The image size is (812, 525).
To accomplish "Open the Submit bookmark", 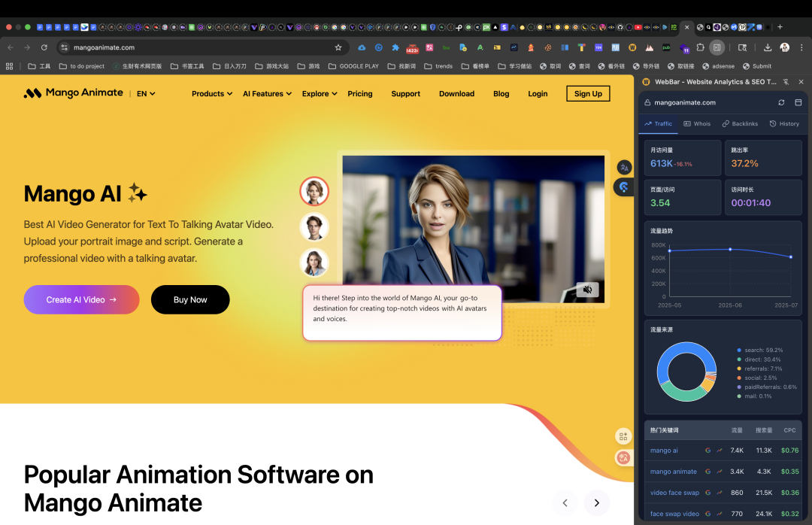I will pos(757,66).
